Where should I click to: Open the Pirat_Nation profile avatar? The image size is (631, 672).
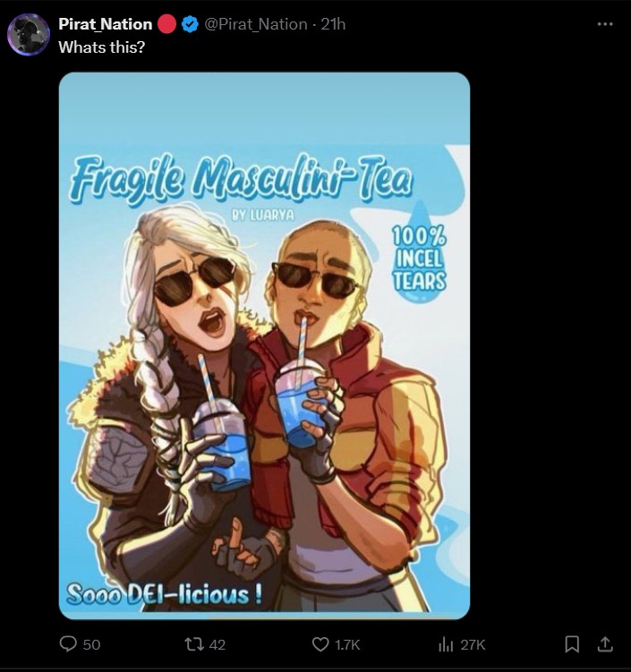28,35
